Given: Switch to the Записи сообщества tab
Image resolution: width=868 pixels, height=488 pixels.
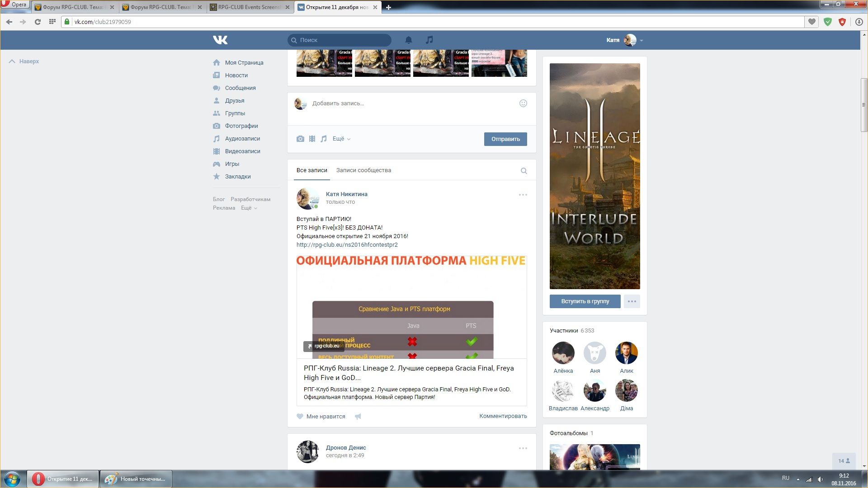Looking at the screenshot, I should [363, 170].
